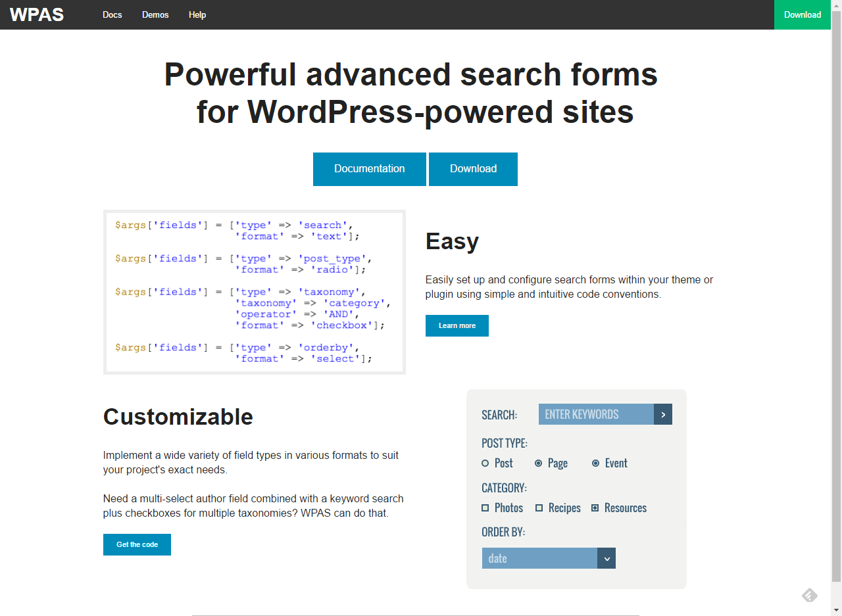
Task: Click the Get the code button
Action: coord(137,544)
